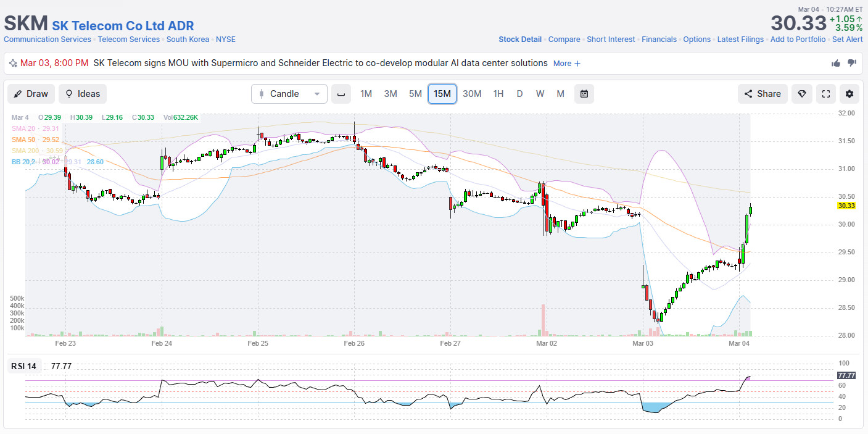868x434 pixels.
Task: Select the 5M timeframe
Action: 415,94
